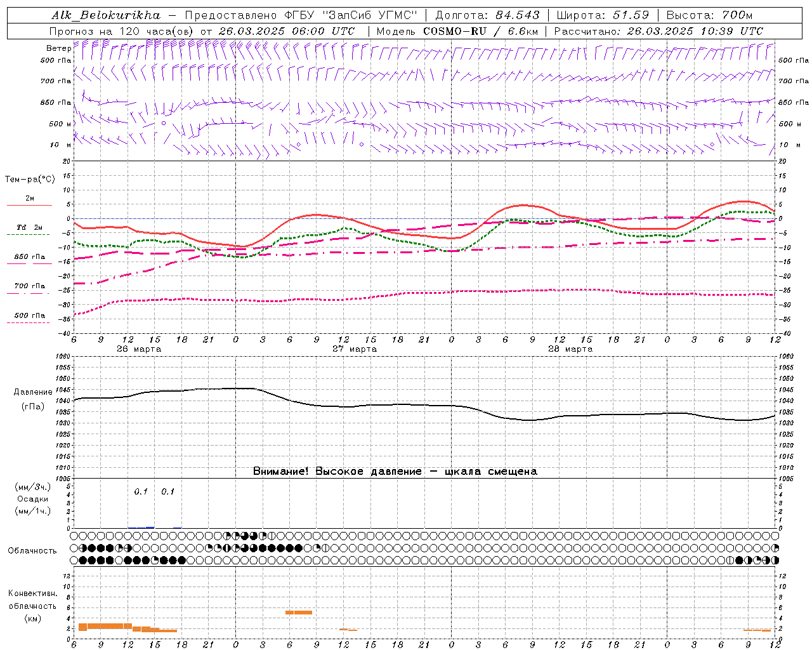
Task: Click the 'Конвективн.' convective cloud label
Action: tap(32, 594)
